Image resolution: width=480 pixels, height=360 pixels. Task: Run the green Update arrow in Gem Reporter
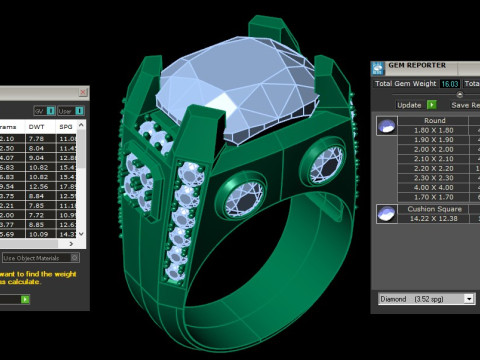coord(432,105)
